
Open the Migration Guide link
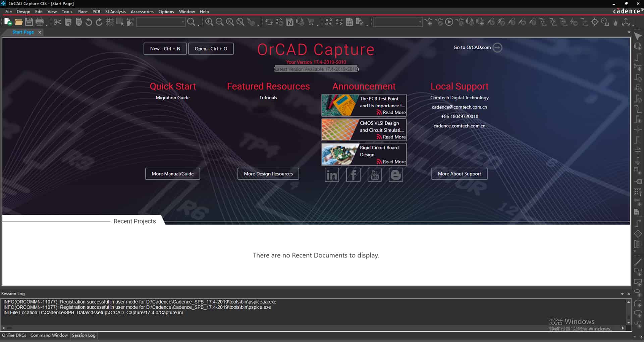[x=173, y=98]
